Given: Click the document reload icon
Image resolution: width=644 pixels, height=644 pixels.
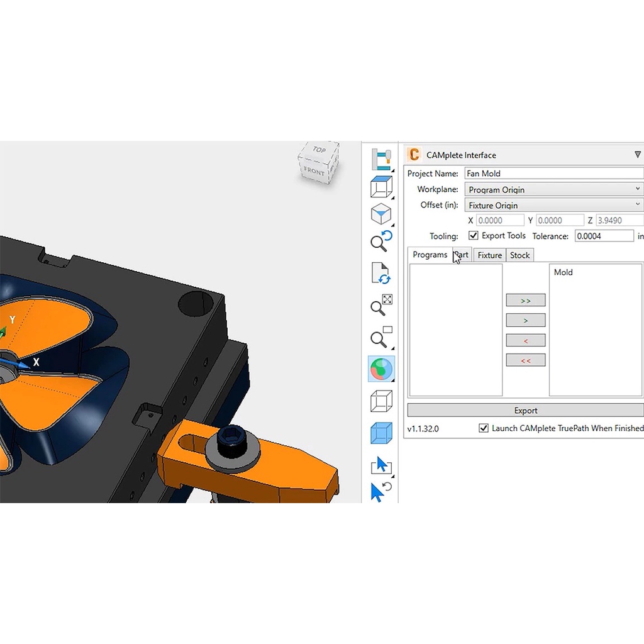Looking at the screenshot, I should pos(381,273).
